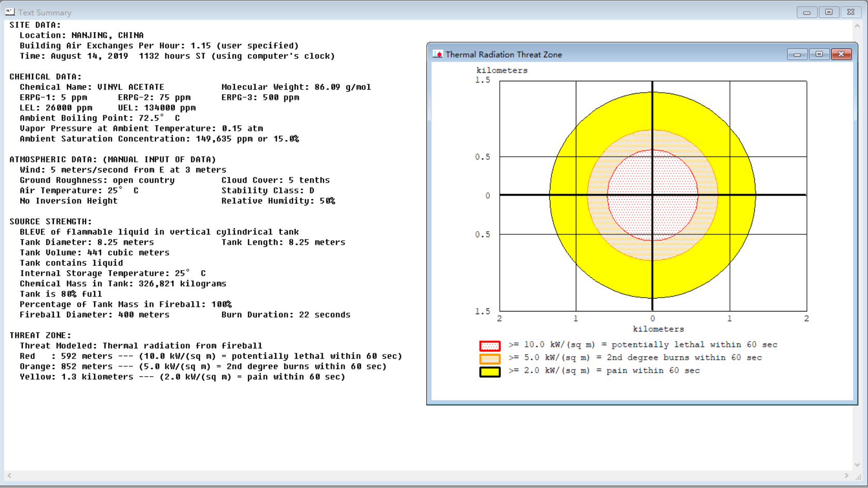
Task: Click the 'Ambient Saturation Concentration' line
Action: [x=159, y=139]
